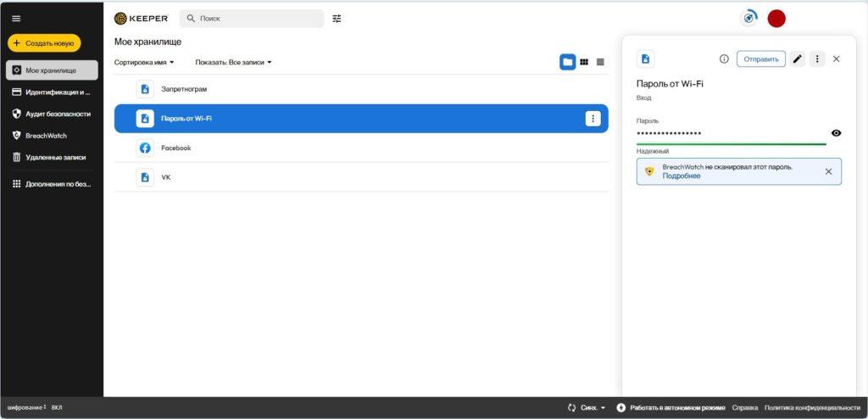This screenshot has width=868, height=419.
Task: Open search filter options icon
Action: point(337,19)
